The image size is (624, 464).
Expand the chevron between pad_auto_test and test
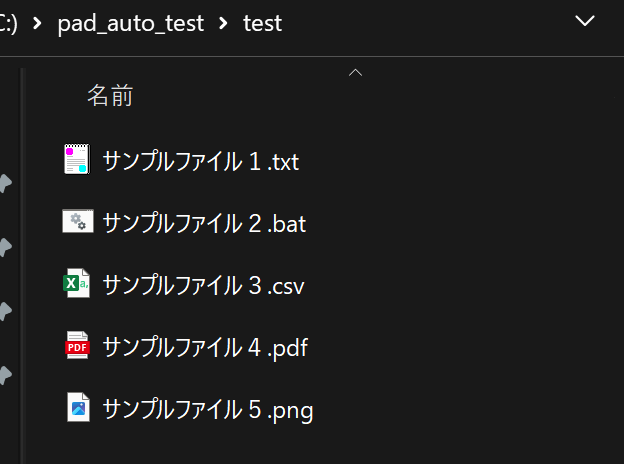click(x=223, y=23)
